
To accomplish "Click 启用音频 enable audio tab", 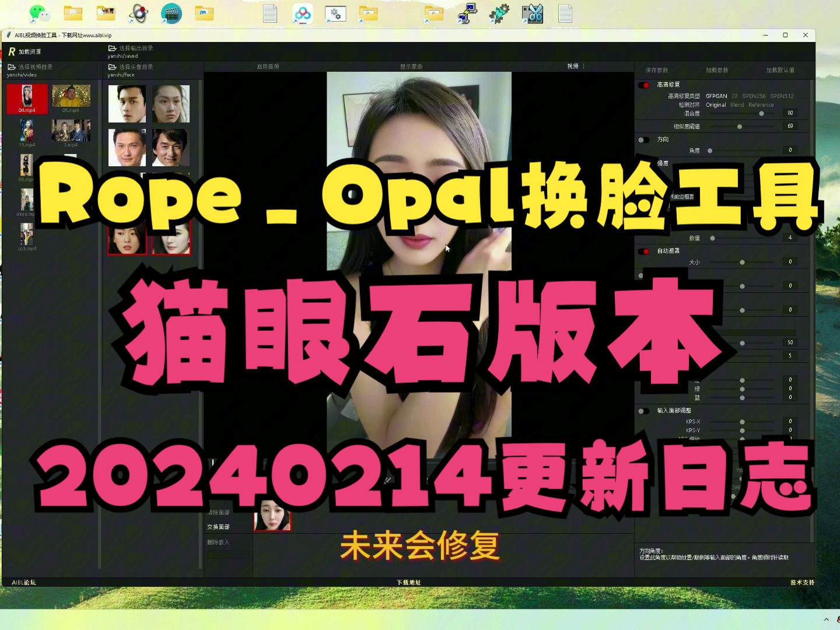I will 268,66.
